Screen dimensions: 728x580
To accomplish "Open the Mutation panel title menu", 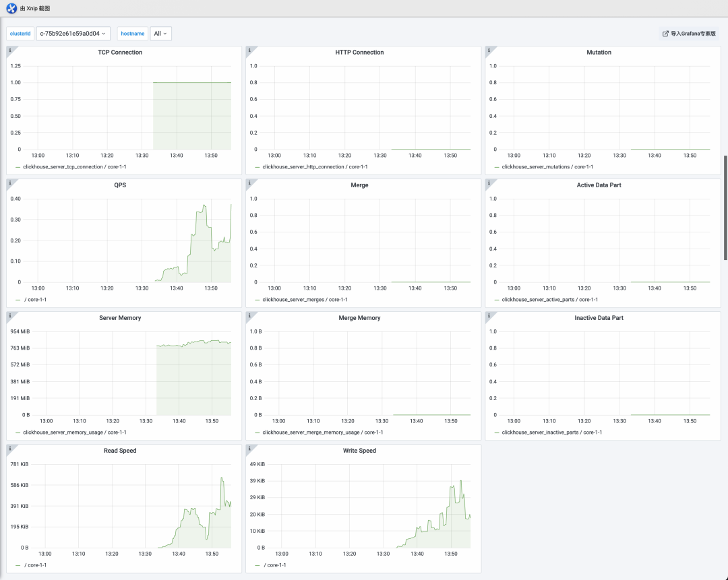I will point(599,53).
